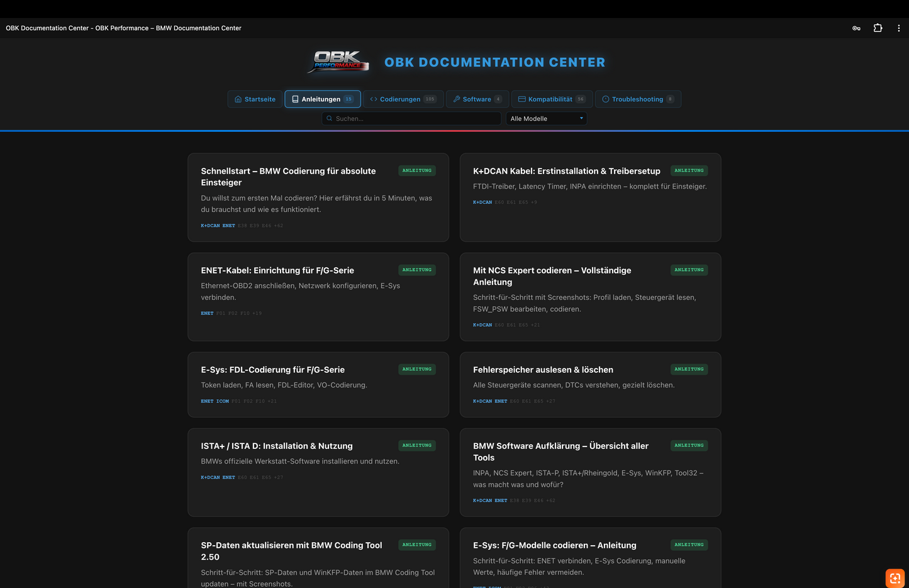Click the Alle Steuergeräte scannen description
909x588 pixels.
click(x=574, y=385)
